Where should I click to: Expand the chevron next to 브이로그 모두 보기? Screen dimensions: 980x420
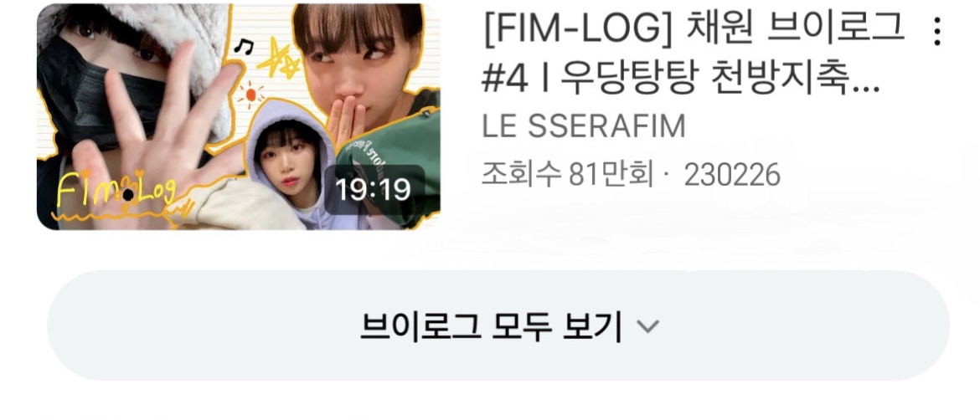tap(647, 326)
